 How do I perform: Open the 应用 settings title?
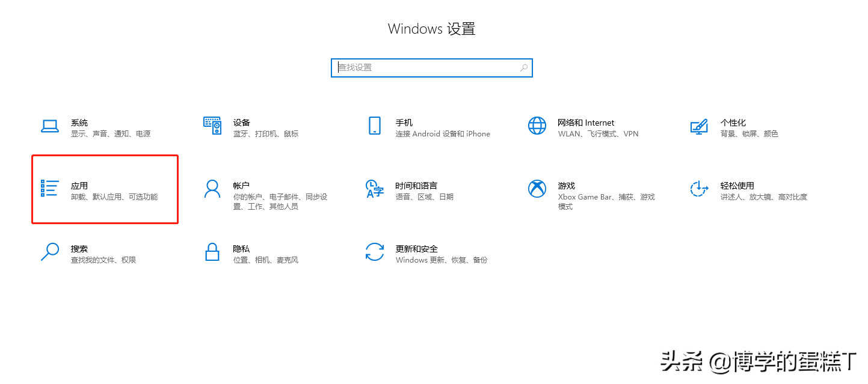click(79, 186)
